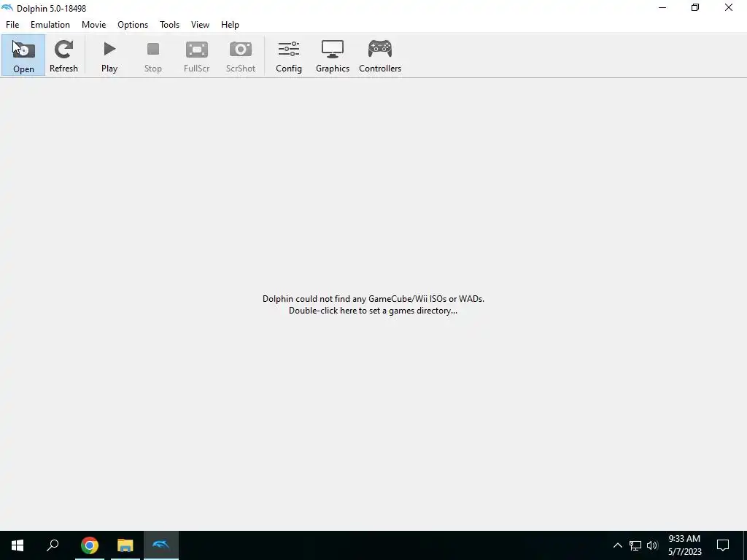
Task: Toggle fullscreen with FullScr icon
Action: (x=197, y=55)
